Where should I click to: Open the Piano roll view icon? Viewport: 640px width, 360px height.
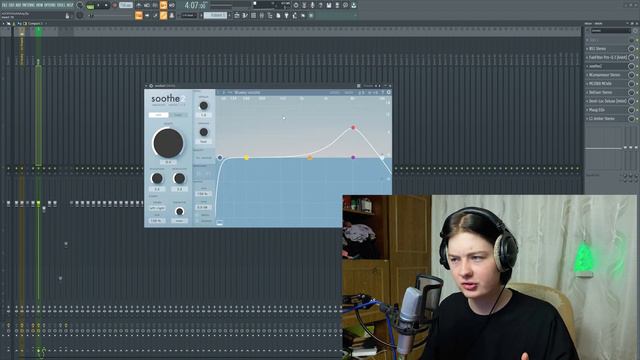(x=245, y=16)
